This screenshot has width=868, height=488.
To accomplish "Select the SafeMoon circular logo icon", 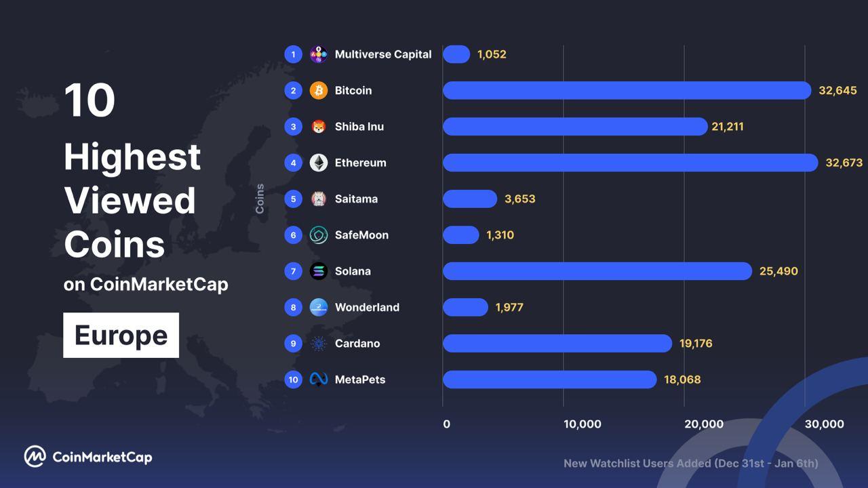I will (319, 235).
